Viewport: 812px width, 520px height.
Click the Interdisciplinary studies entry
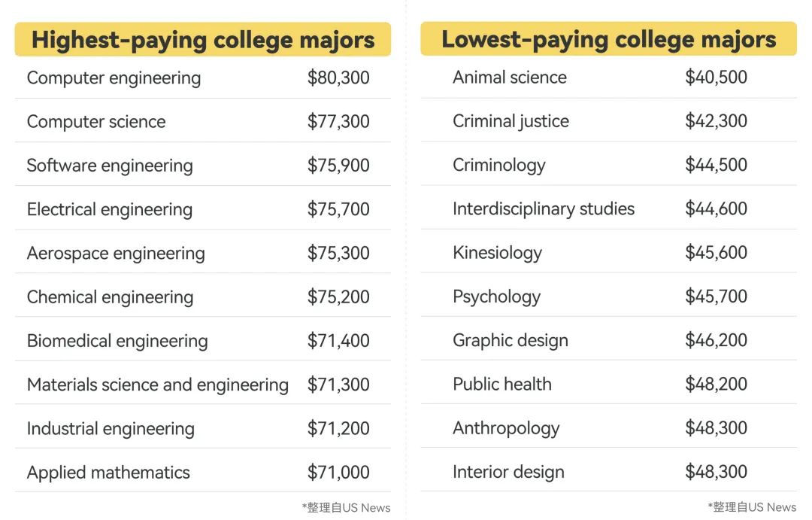point(544,209)
